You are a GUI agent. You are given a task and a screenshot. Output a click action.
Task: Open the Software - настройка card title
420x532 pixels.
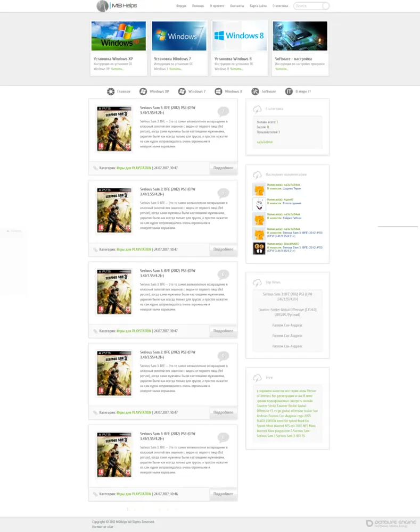[293, 59]
